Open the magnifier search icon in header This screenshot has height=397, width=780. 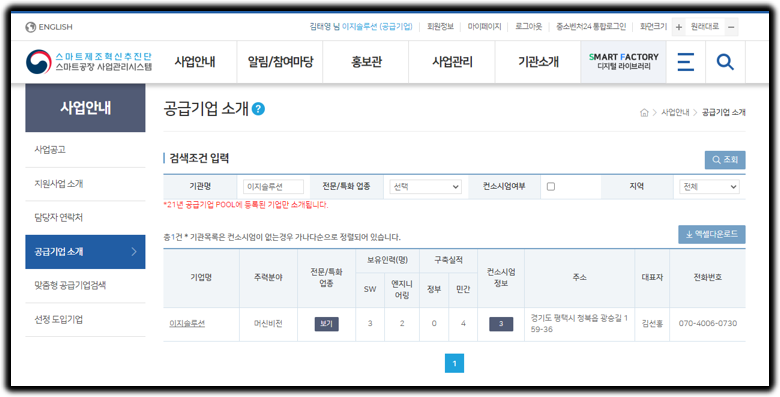click(x=725, y=62)
